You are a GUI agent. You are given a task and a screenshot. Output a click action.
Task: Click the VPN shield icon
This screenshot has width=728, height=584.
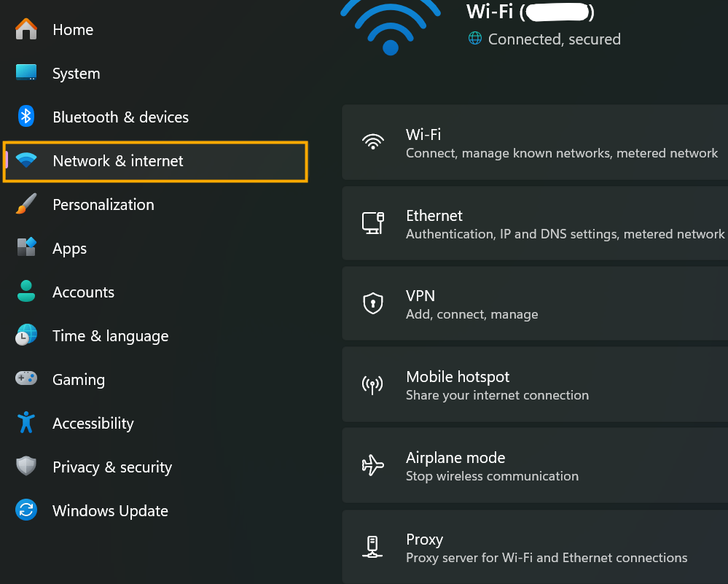(x=373, y=303)
